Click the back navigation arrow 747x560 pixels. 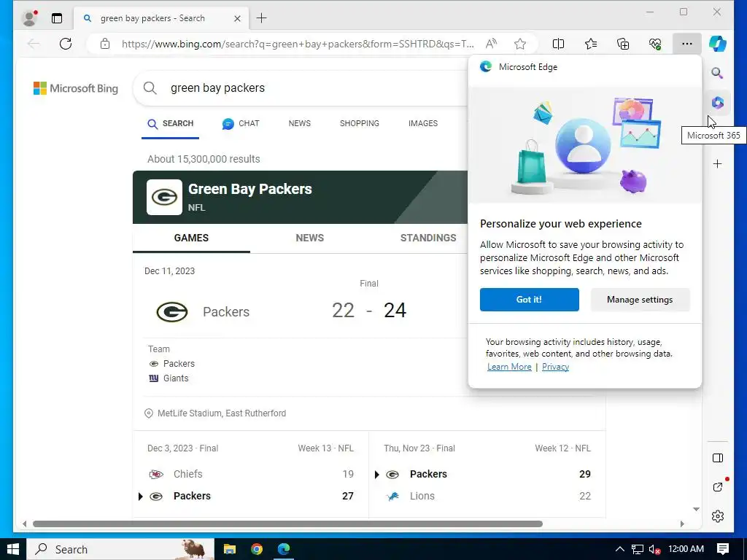pyautogui.click(x=34, y=44)
